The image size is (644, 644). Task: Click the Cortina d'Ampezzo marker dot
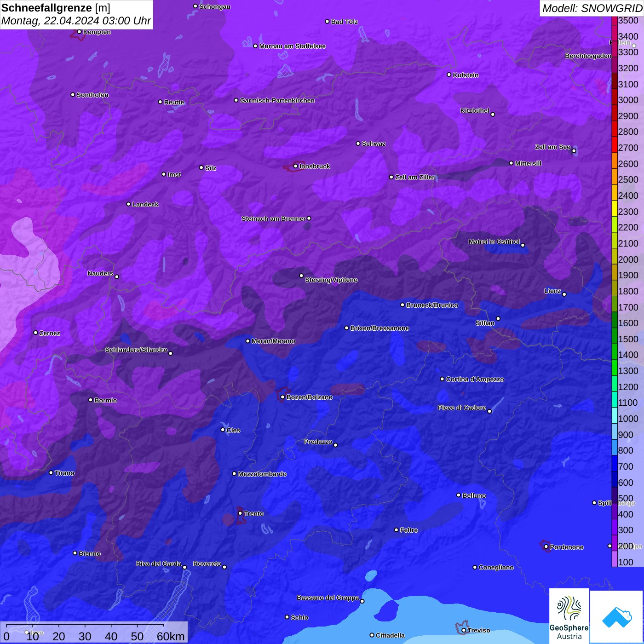[x=443, y=379]
